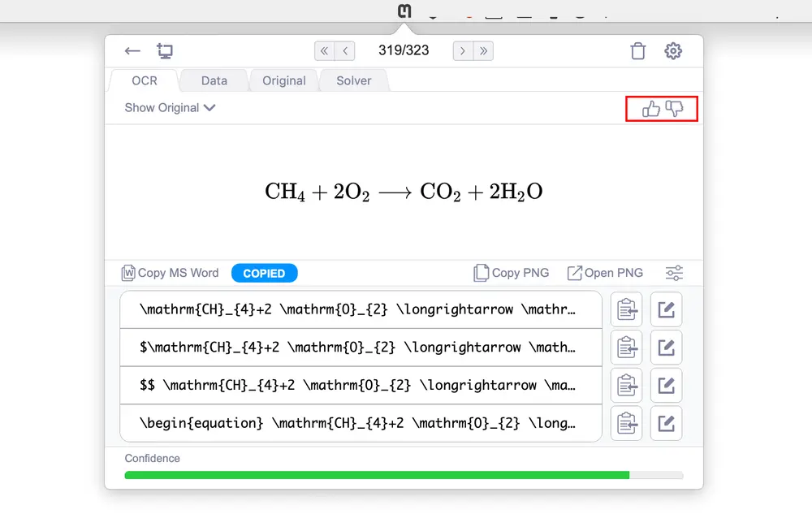Open the Original tab
812x514 pixels.
click(x=283, y=80)
